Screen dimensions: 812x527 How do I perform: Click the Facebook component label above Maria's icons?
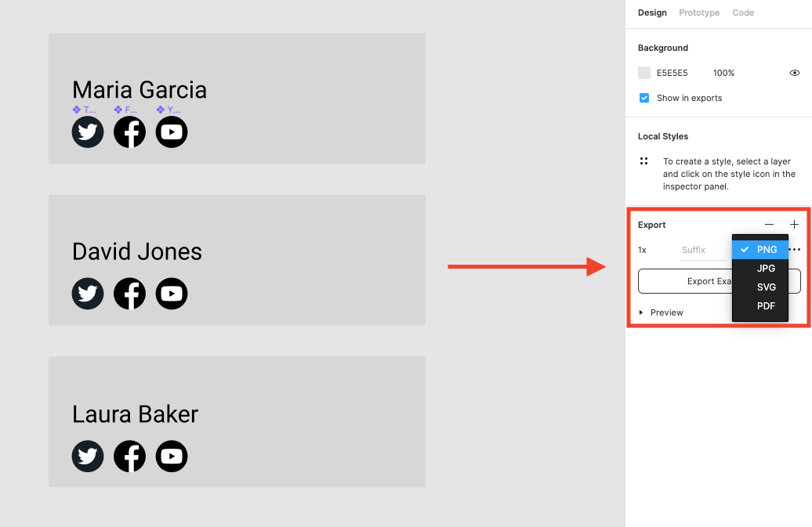pos(126,110)
